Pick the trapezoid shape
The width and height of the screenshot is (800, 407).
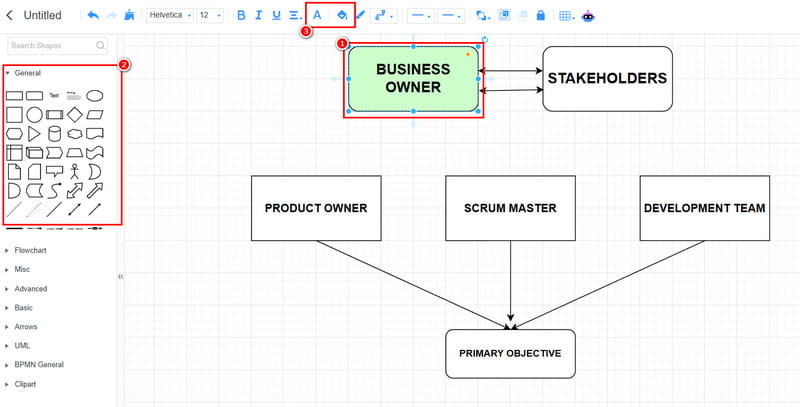pos(74,152)
